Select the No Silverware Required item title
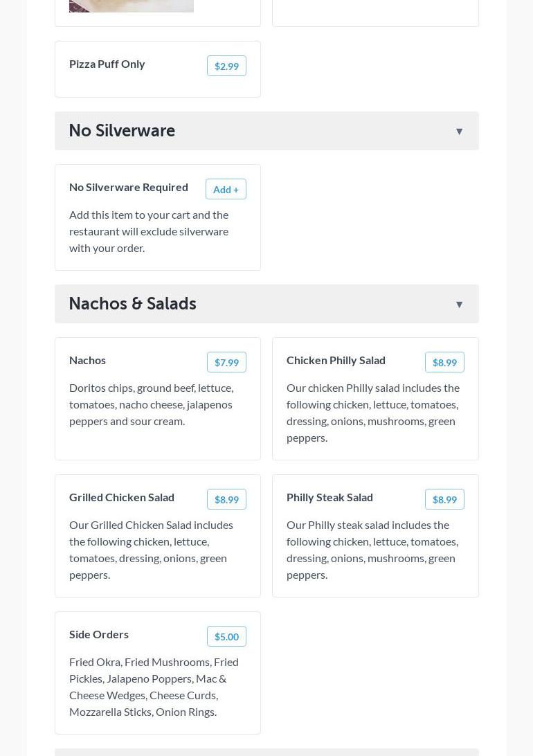The height and width of the screenshot is (756, 533). [129, 187]
